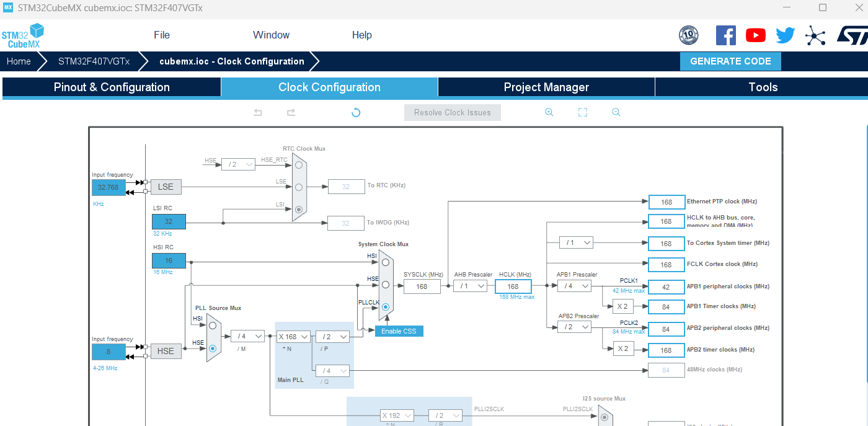
Task: Edit the SYSCLK (MHz) 168 field
Action: click(422, 286)
